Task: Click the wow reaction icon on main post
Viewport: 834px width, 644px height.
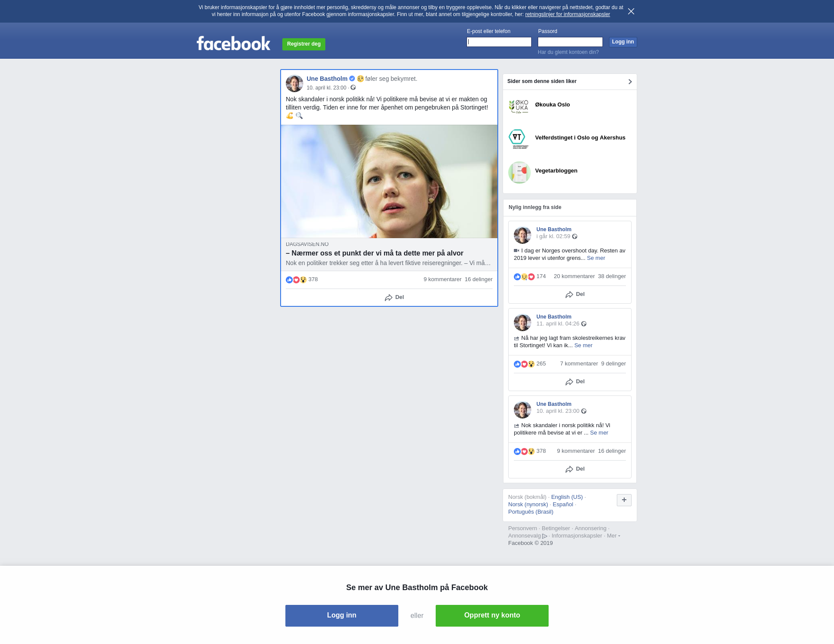Action: pos(303,280)
